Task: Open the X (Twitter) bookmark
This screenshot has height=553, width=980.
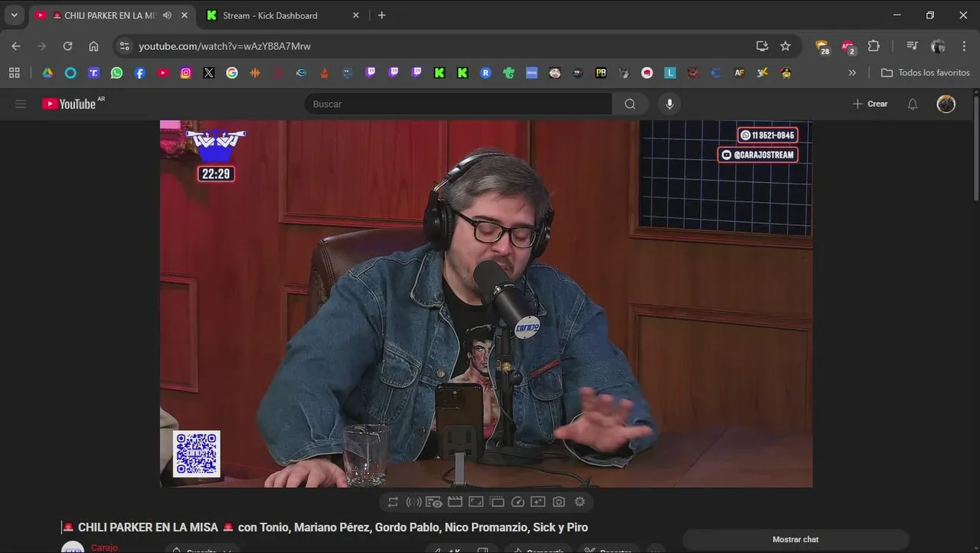Action: point(209,73)
